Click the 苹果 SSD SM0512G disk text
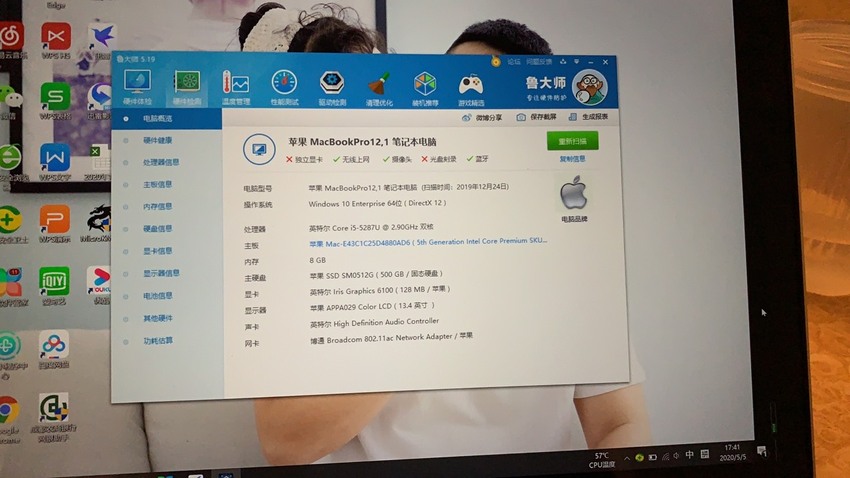 [376, 275]
